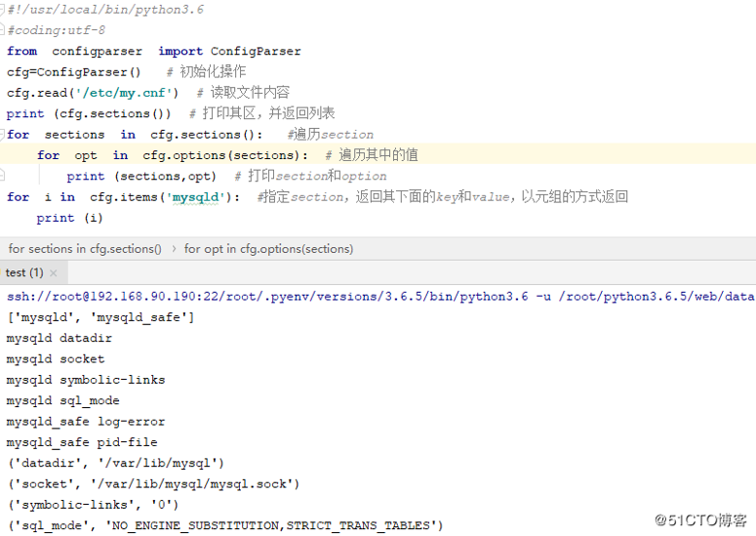Image resolution: width=756 pixels, height=536 pixels.
Task: Click breadcrumb 'for sections in cfg.sections()'
Action: point(85,249)
